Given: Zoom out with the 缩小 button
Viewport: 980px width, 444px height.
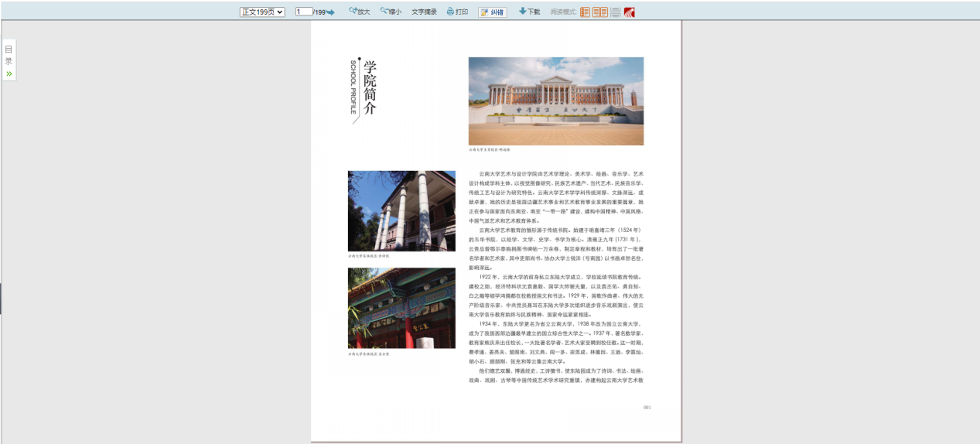Looking at the screenshot, I should [391, 12].
